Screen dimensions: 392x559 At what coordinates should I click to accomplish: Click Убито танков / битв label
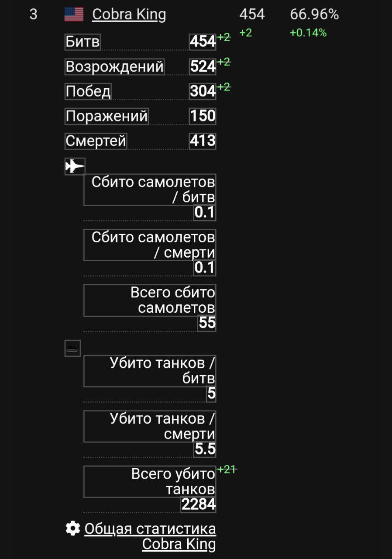[x=150, y=371]
